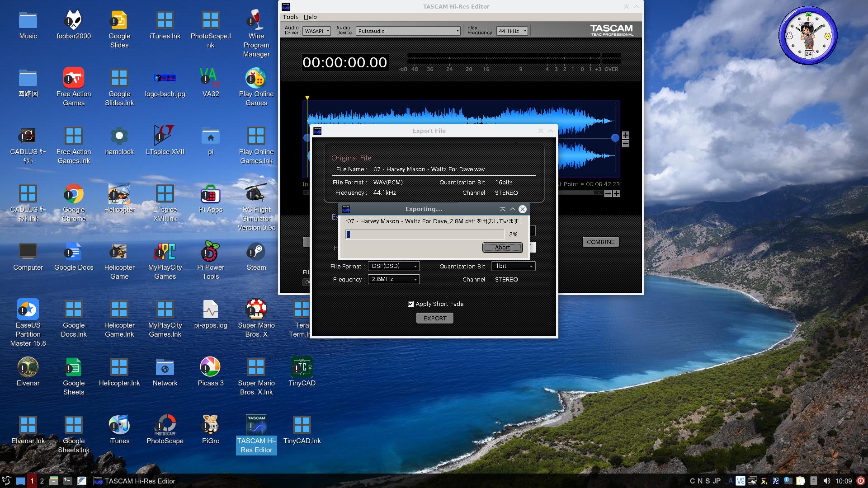
Task: Open the Help menu
Action: tap(310, 17)
